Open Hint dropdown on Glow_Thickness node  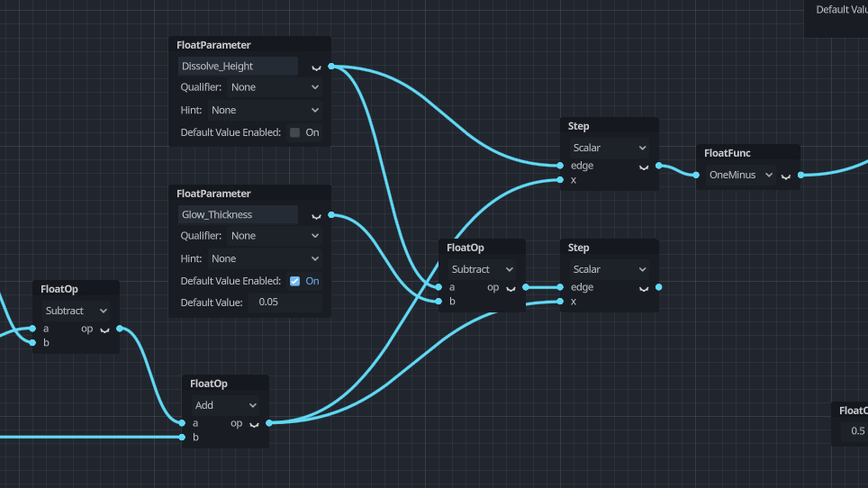[x=265, y=258]
